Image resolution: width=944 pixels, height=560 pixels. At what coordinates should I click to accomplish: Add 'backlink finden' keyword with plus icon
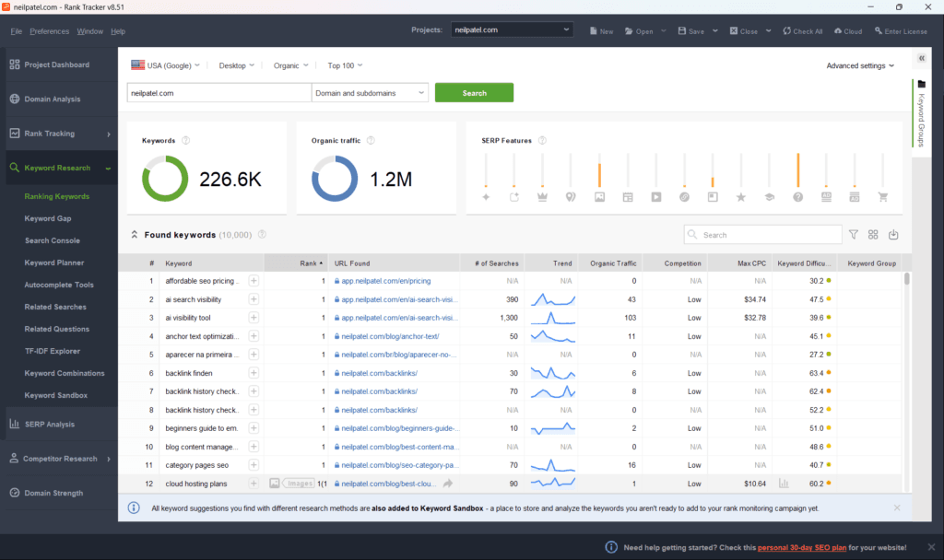[254, 373]
